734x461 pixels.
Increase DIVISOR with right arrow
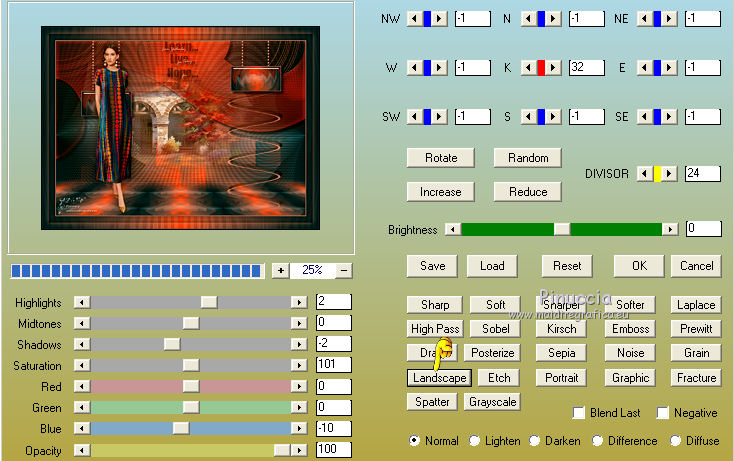click(x=669, y=174)
